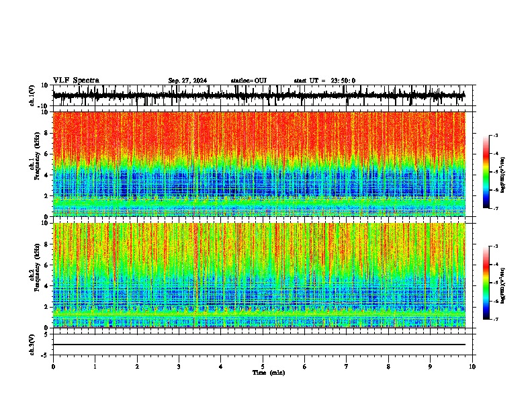The width and height of the screenshot is (532, 411).
Task: Click the 'VLF Spectra' title text
Action: pos(76,81)
